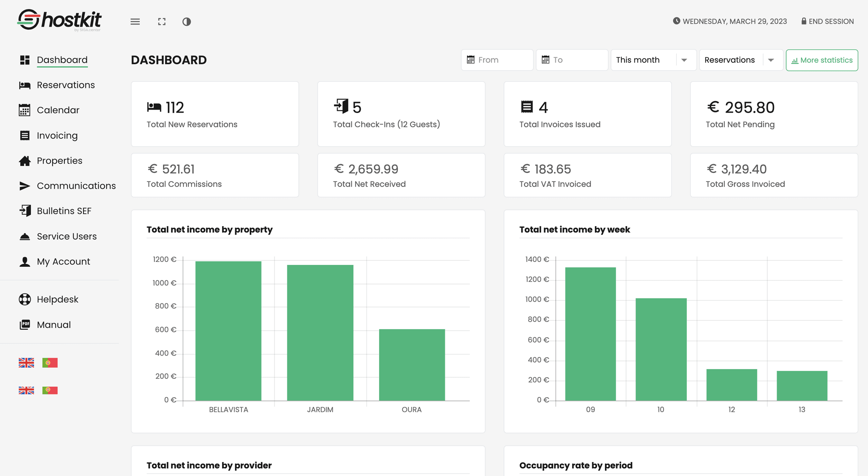
Task: Open the Helpdesk section
Action: point(58,299)
